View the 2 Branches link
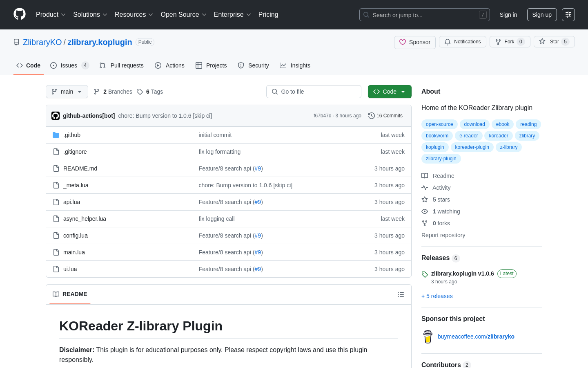 coord(113,92)
